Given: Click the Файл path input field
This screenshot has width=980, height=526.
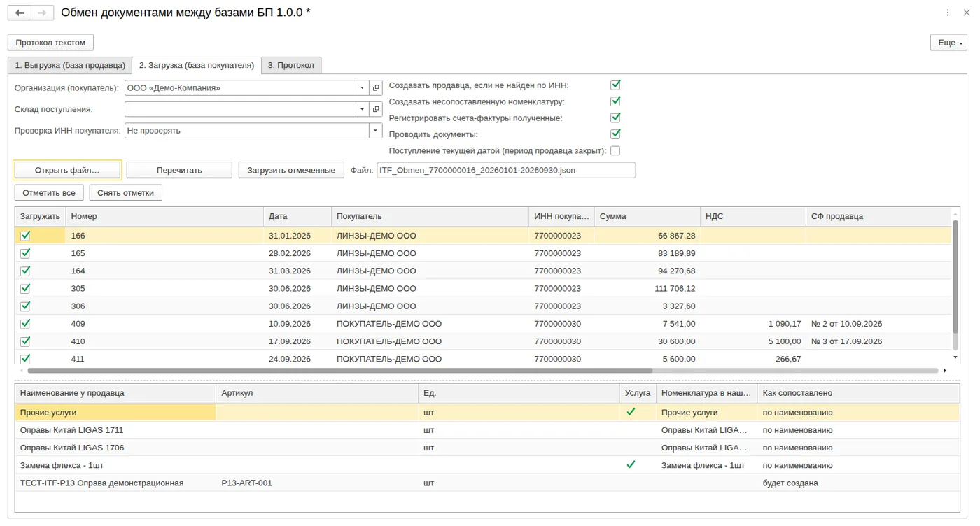Looking at the screenshot, I should pos(506,170).
